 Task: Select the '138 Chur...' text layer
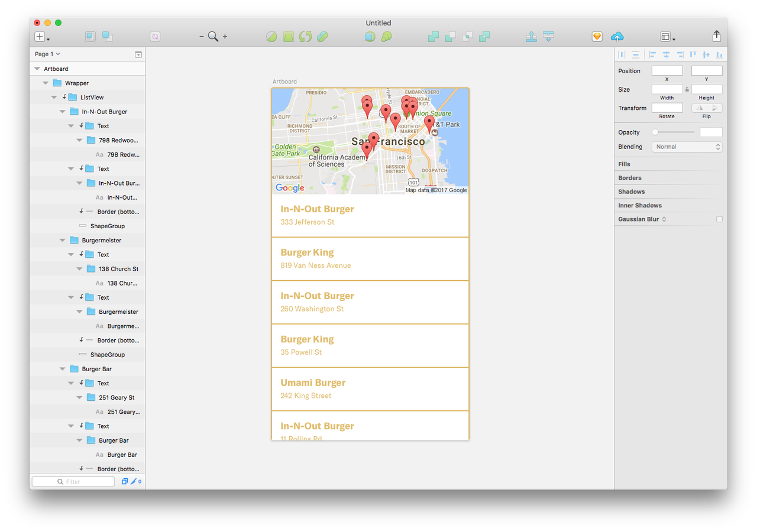[x=88, y=283]
